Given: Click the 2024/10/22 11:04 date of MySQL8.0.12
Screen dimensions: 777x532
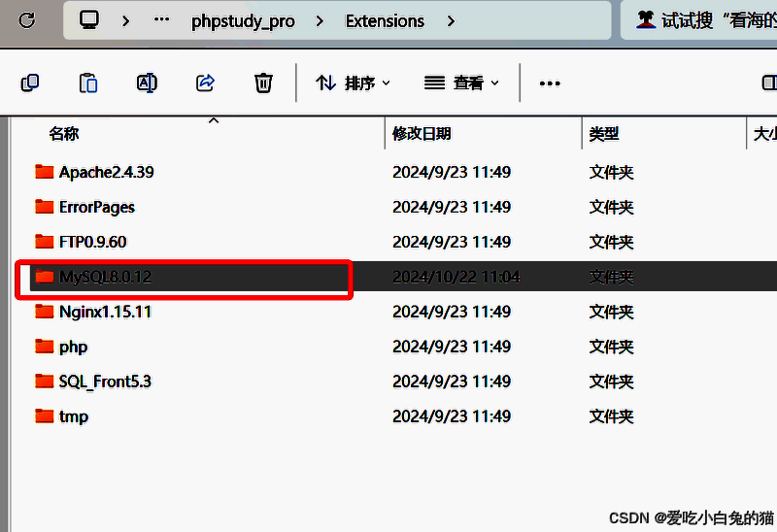Looking at the screenshot, I should tap(456, 277).
